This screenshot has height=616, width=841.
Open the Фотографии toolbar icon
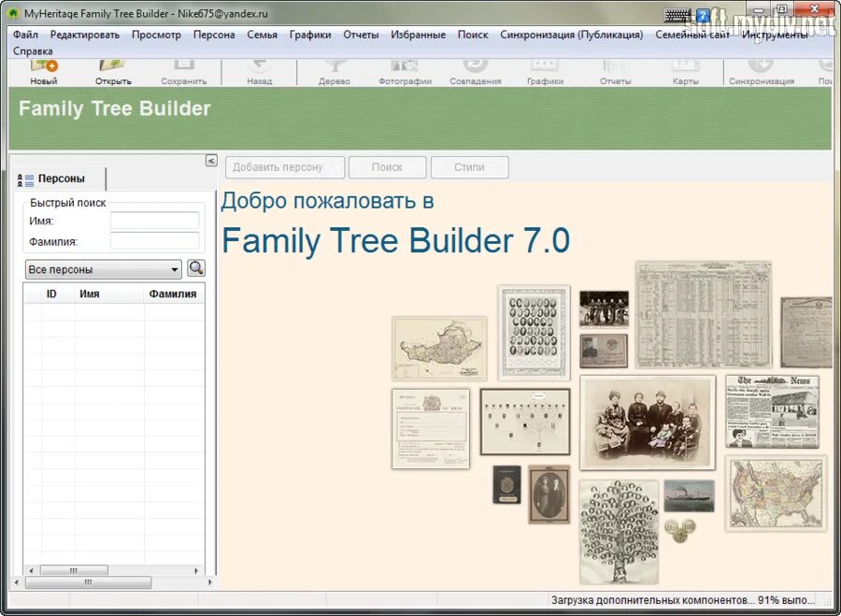405,72
